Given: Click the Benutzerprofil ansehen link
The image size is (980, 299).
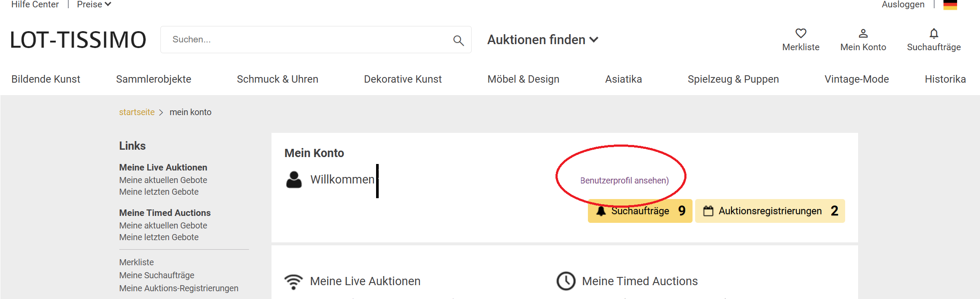Looking at the screenshot, I should point(625,180).
